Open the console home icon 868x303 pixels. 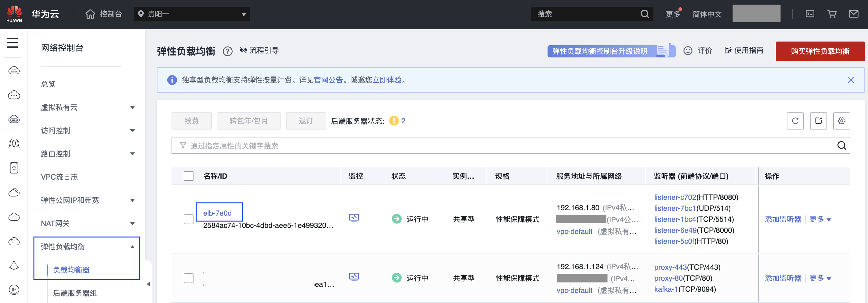point(90,14)
